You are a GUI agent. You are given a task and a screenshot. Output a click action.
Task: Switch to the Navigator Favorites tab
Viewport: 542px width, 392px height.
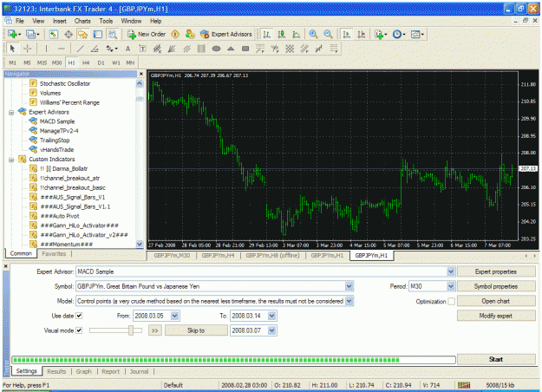click(x=54, y=254)
